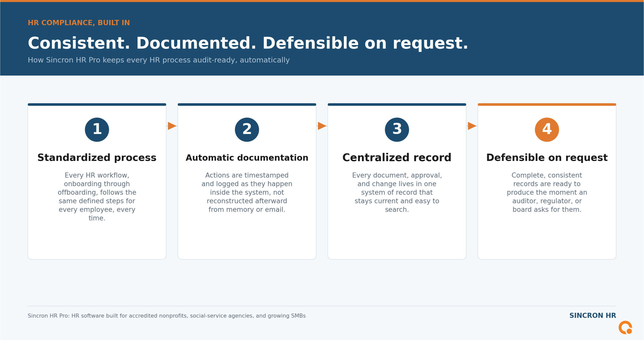Click the arrow between steps 1 and 2
Image resolution: width=644 pixels, height=340 pixels.
[172, 126]
